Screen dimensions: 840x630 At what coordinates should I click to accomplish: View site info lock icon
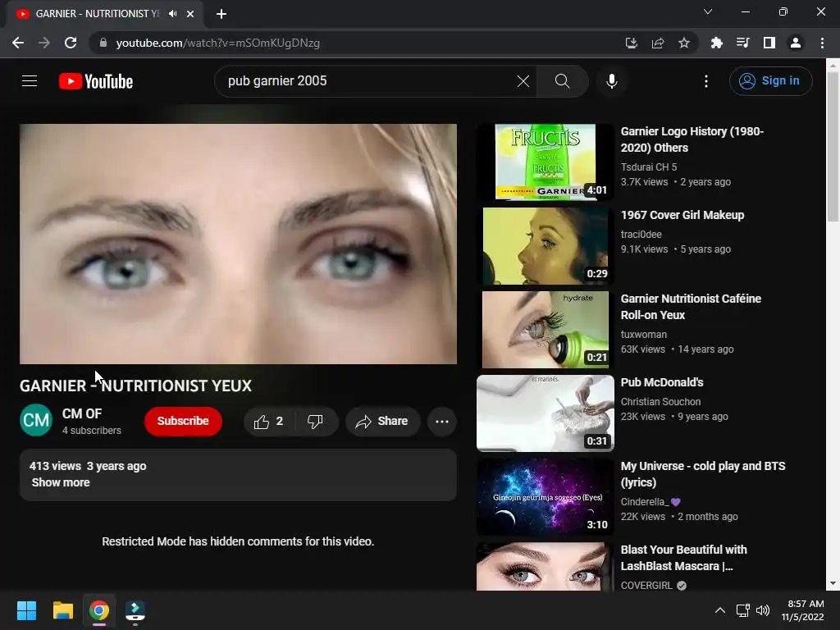(103, 43)
